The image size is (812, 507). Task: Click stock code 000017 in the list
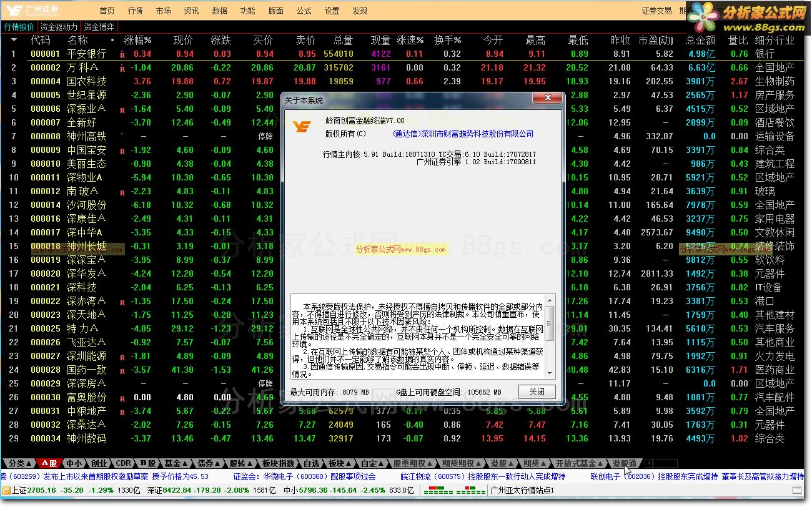tap(46, 232)
